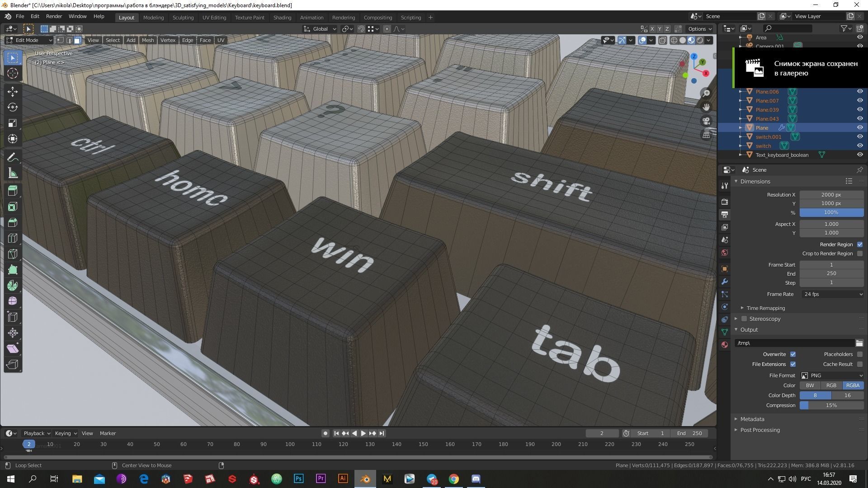Select the Extrude Region tool
The width and height of the screenshot is (868, 488).
(13, 191)
